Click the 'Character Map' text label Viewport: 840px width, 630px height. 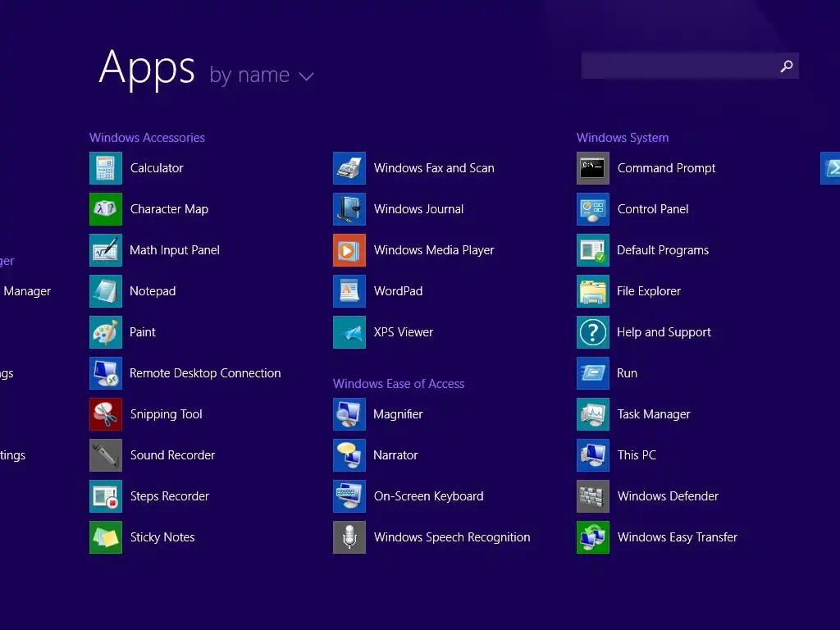[x=169, y=209]
